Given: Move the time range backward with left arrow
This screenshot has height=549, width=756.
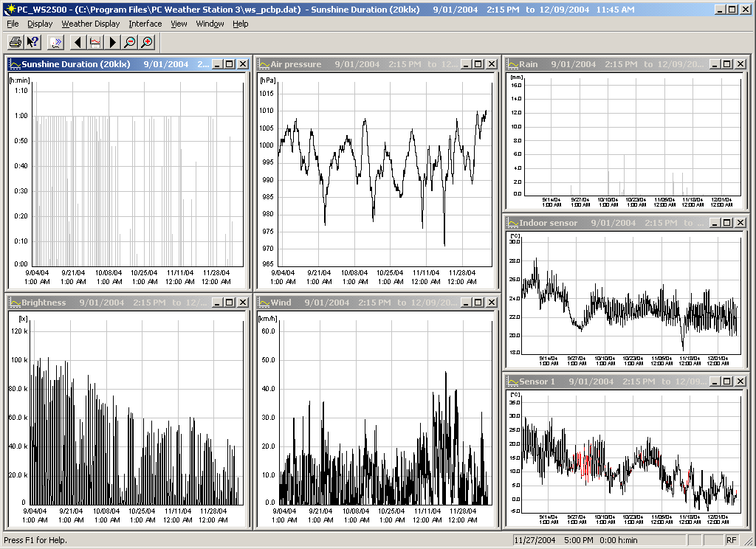Looking at the screenshot, I should pyautogui.click(x=78, y=42).
